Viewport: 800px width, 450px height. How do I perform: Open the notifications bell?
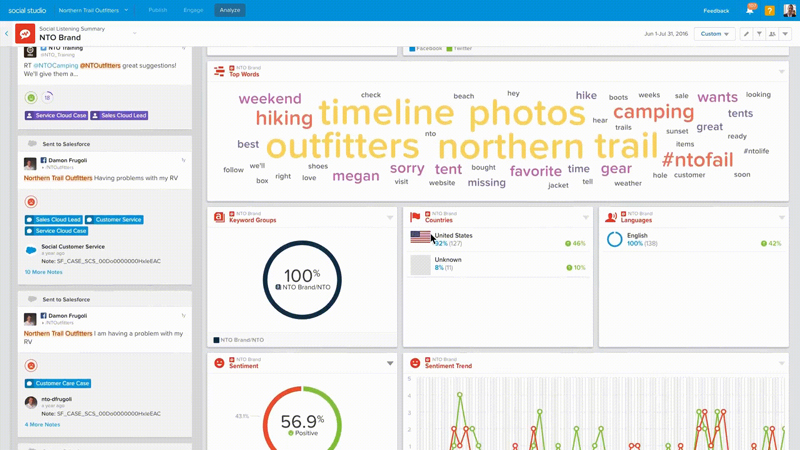749,10
